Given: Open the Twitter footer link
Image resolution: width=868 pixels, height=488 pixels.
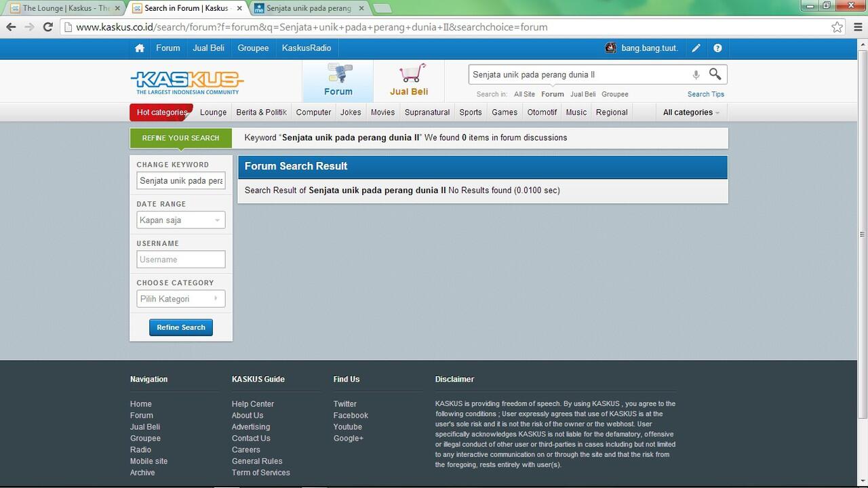Looking at the screenshot, I should pos(345,404).
